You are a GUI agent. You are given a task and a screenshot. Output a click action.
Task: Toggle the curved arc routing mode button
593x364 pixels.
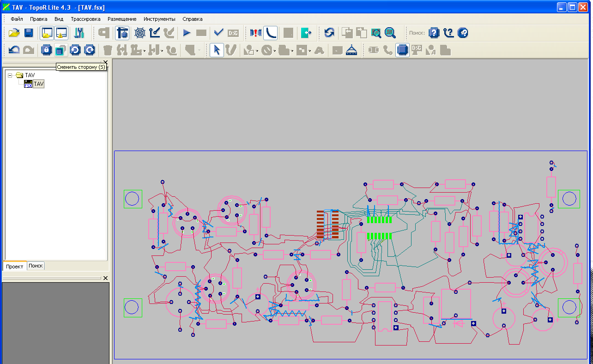271,33
